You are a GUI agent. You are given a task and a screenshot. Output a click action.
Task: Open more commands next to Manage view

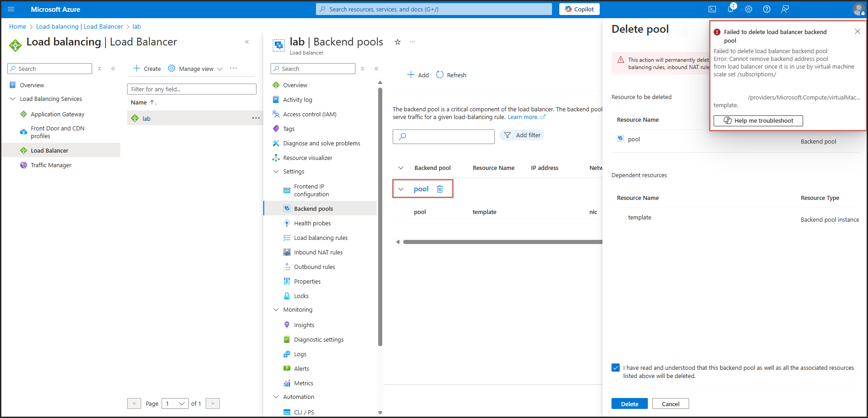[x=233, y=68]
